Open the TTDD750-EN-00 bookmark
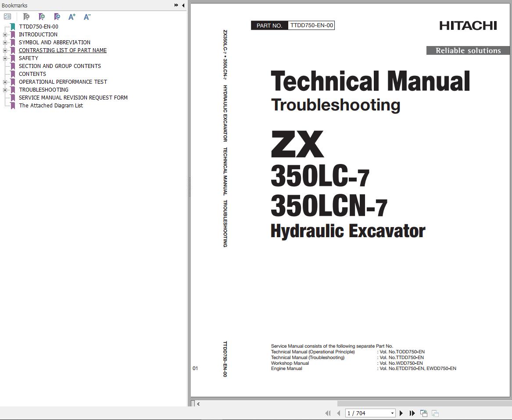The height and width of the screenshot is (420, 512). pos(39,27)
